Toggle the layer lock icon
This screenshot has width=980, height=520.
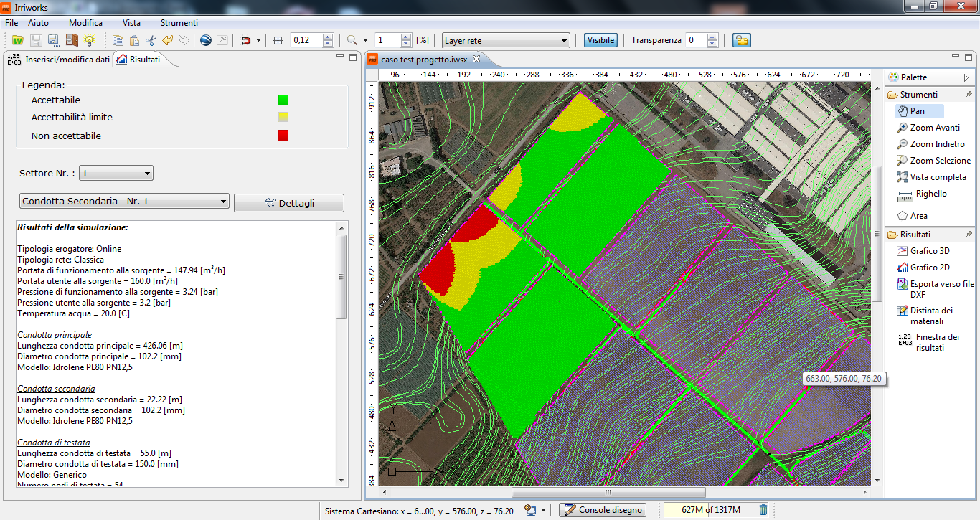pos(741,41)
